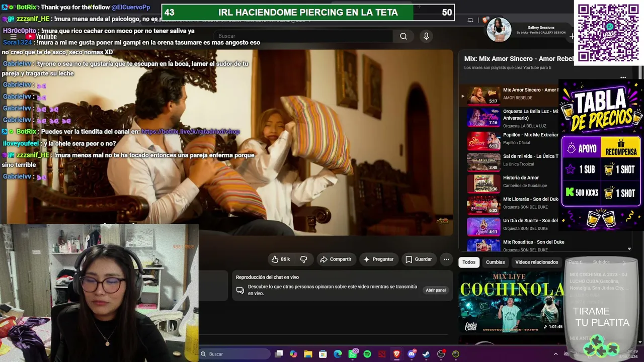Click the YouTube search magnifier button

(404, 36)
